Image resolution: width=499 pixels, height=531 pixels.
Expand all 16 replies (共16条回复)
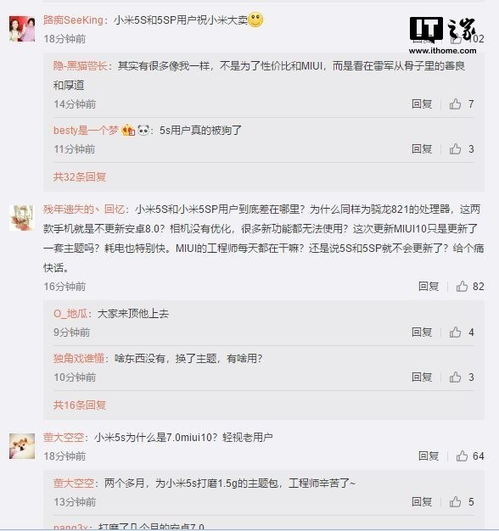[80, 405]
